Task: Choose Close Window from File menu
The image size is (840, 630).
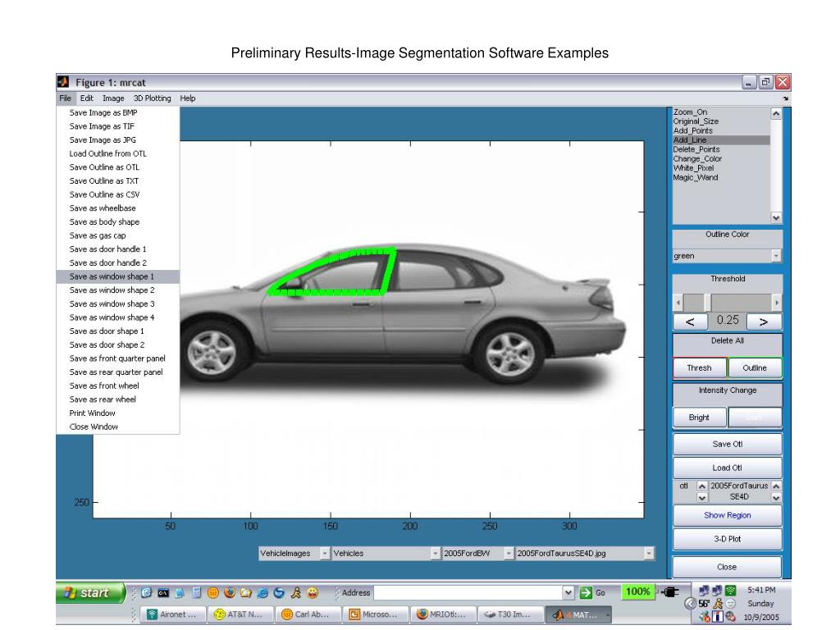Action: click(118, 427)
